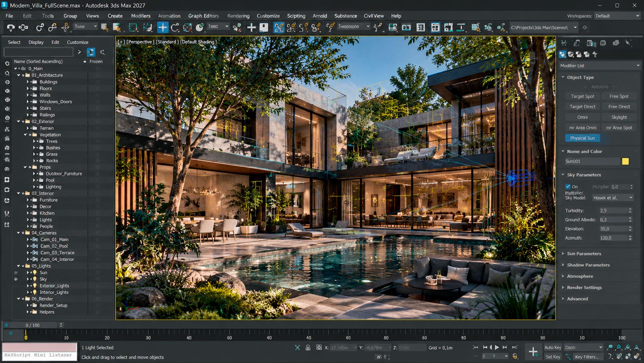
Task: Toggle frozen state for Trees row
Action: [98, 141]
